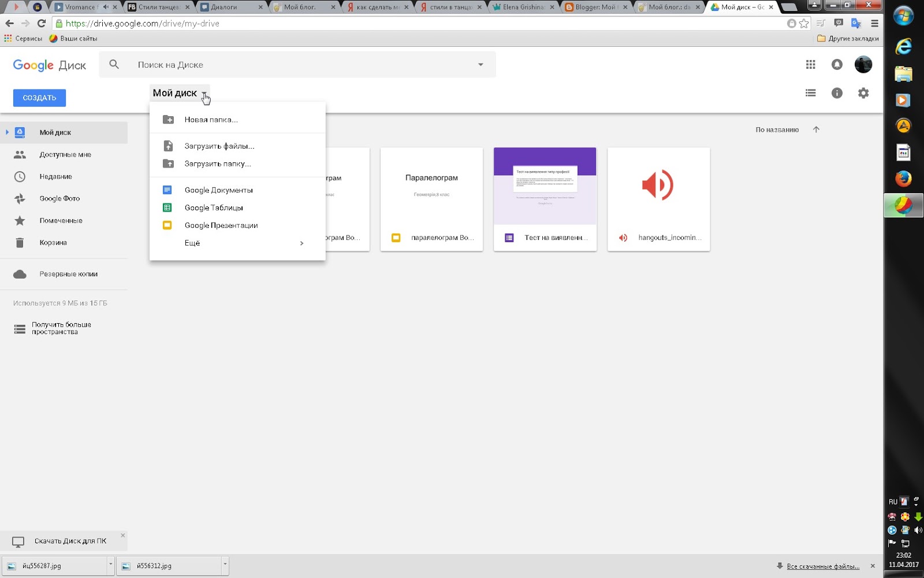Image resolution: width=924 pixels, height=578 pixels.
Task: Switch to list view icon
Action: [811, 93]
